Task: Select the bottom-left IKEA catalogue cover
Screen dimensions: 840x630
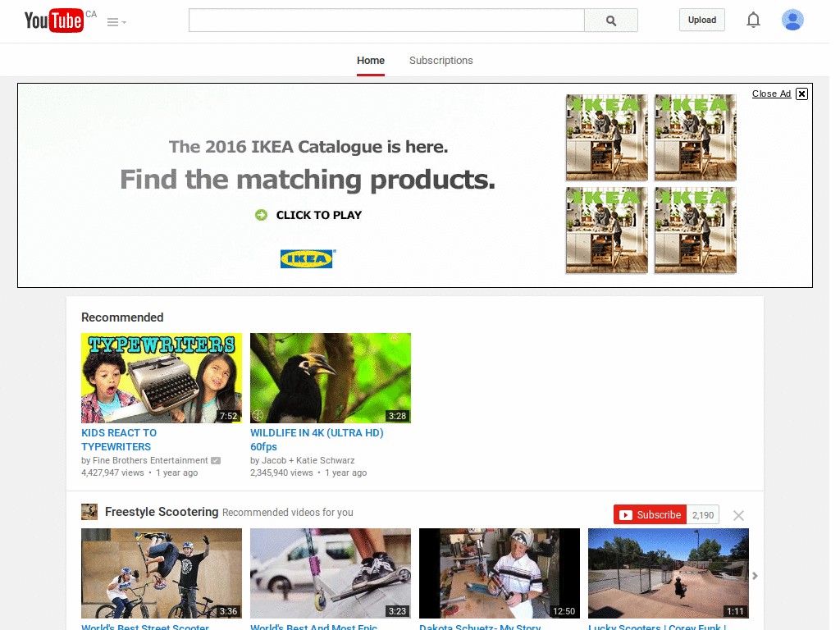Action: tap(606, 231)
